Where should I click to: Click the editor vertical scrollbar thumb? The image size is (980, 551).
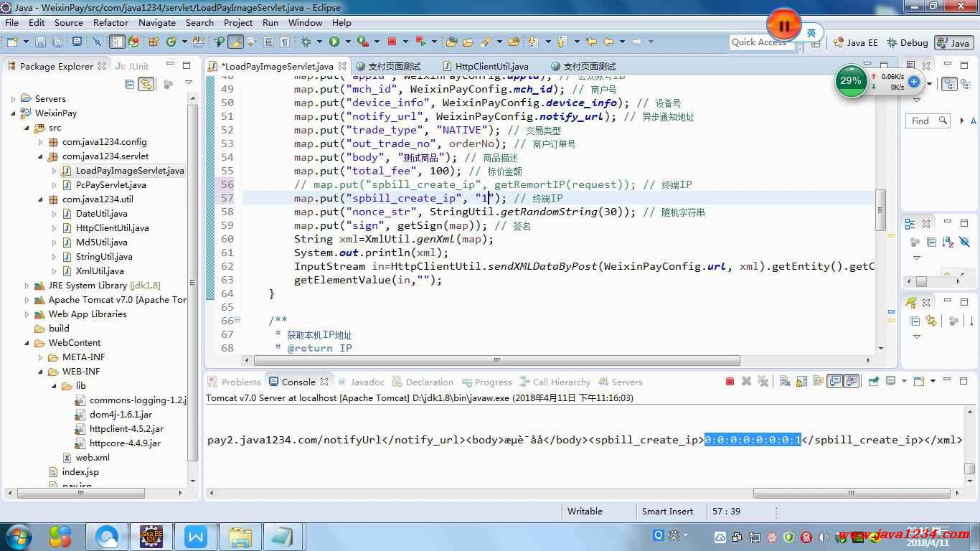(x=880, y=209)
